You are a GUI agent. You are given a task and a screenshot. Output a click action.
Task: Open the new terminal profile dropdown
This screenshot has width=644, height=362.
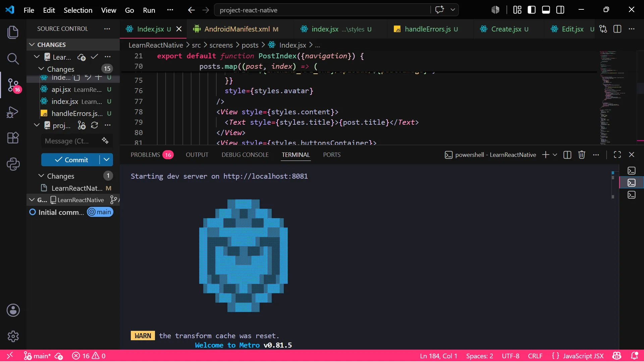555,155
